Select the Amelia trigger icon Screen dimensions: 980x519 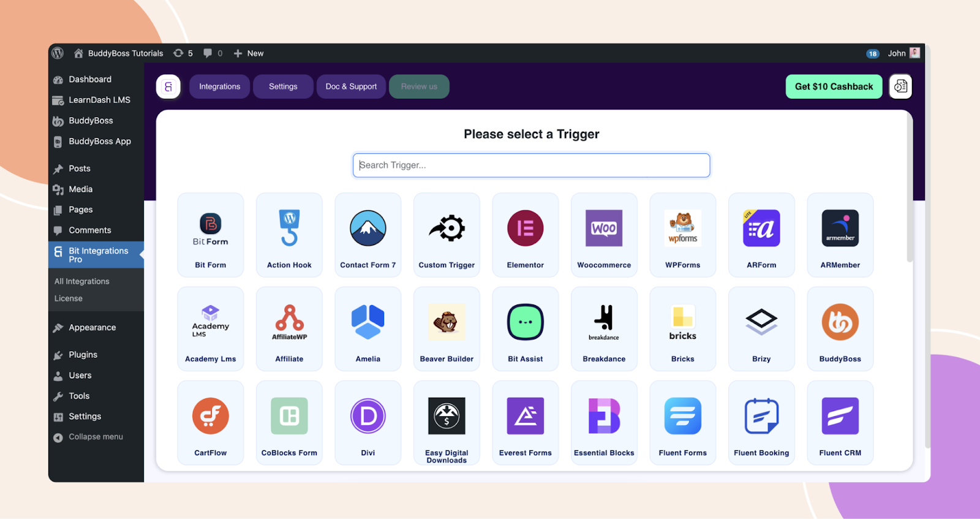tap(367, 322)
